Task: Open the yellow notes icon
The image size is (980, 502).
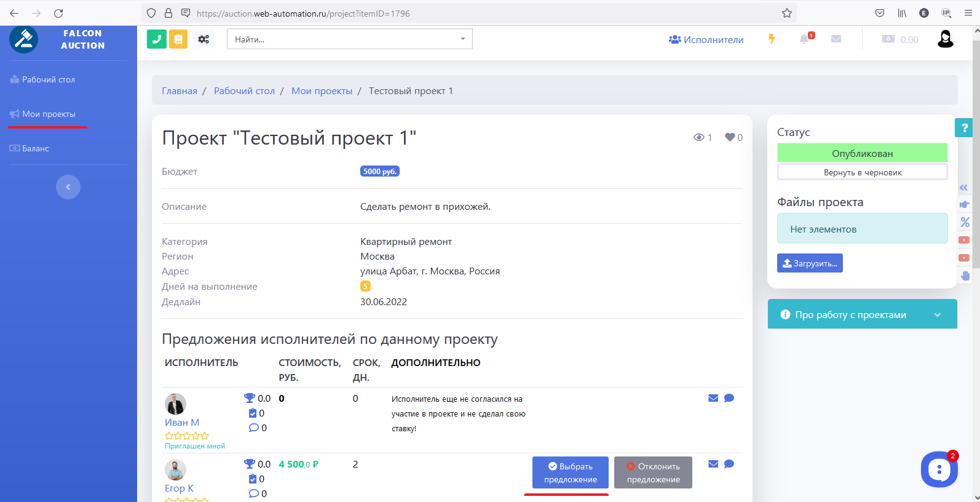Action: tap(178, 39)
